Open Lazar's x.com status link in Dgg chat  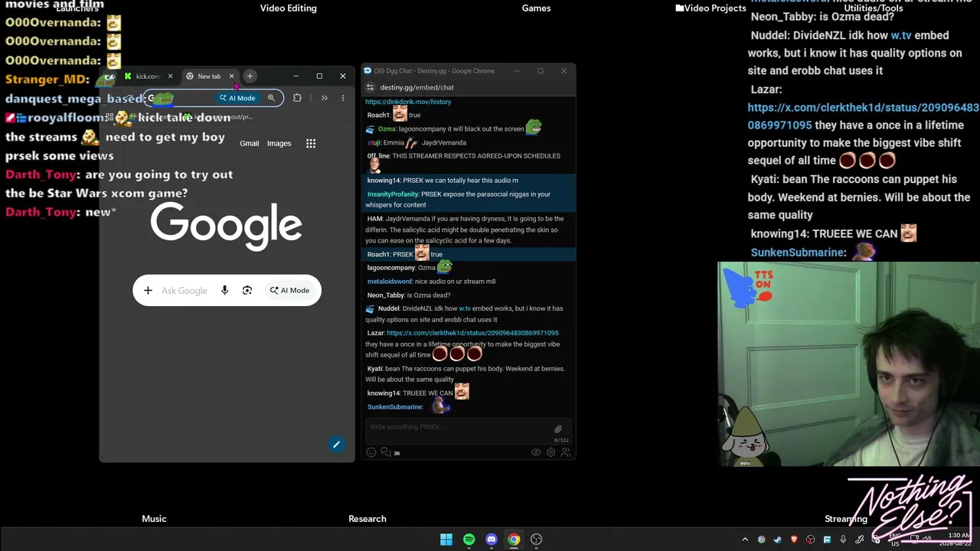[x=472, y=333]
